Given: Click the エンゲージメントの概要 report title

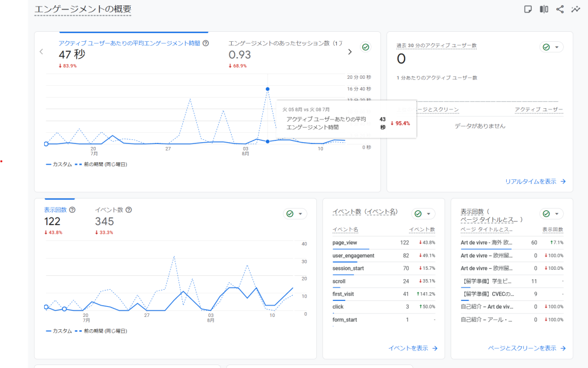Looking at the screenshot, I should click(83, 9).
